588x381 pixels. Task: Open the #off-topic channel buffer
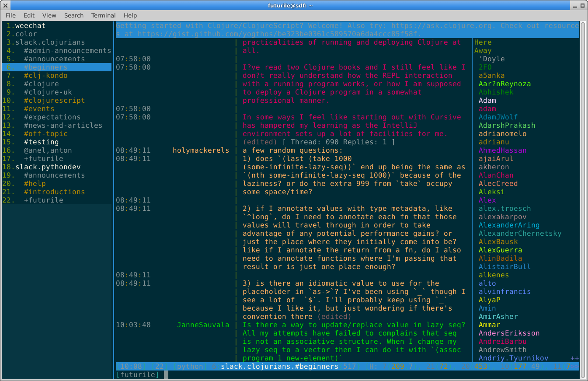[x=45, y=134]
